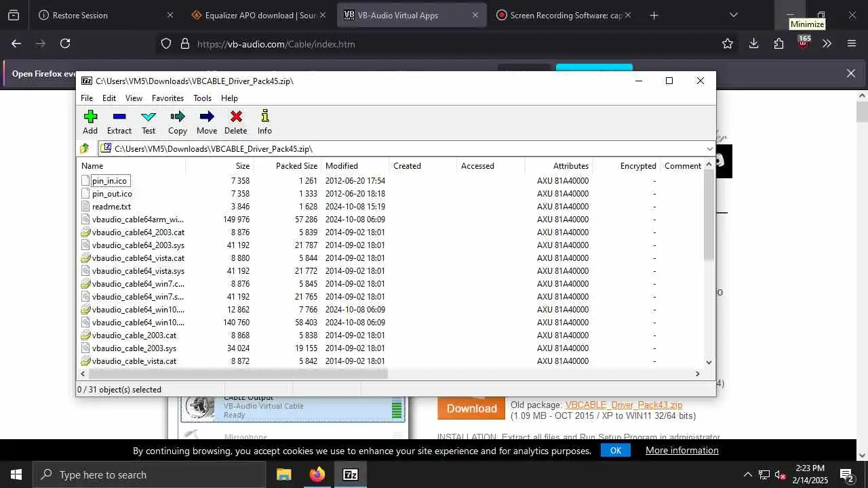Open the Favorites menu
The height and width of the screenshot is (488, 868).
(167, 98)
